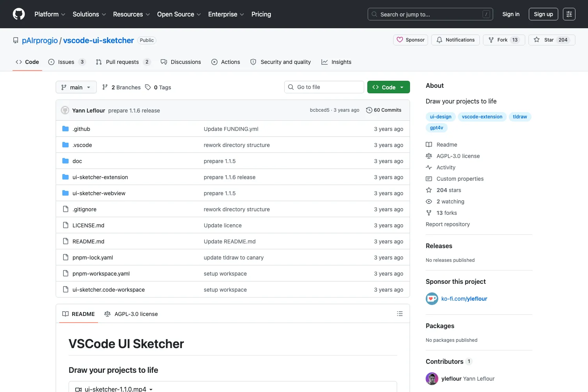588x392 pixels.
Task: Star this repository
Action: (552, 40)
